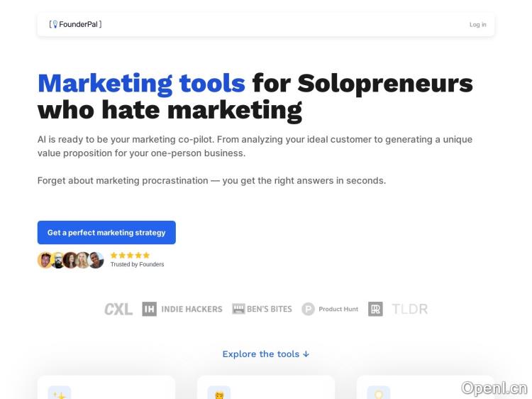The height and width of the screenshot is (399, 532).
Task: Click the CXL logo
Action: [118, 309]
